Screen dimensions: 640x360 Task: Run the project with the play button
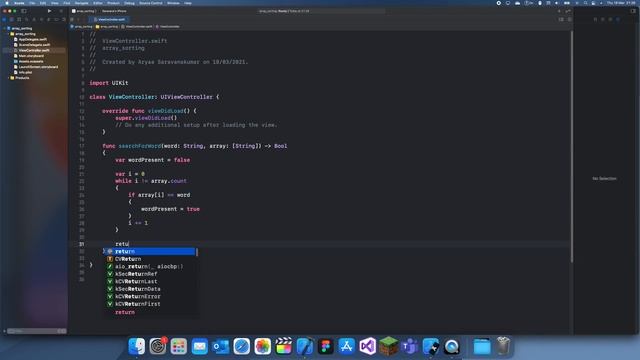49,11
